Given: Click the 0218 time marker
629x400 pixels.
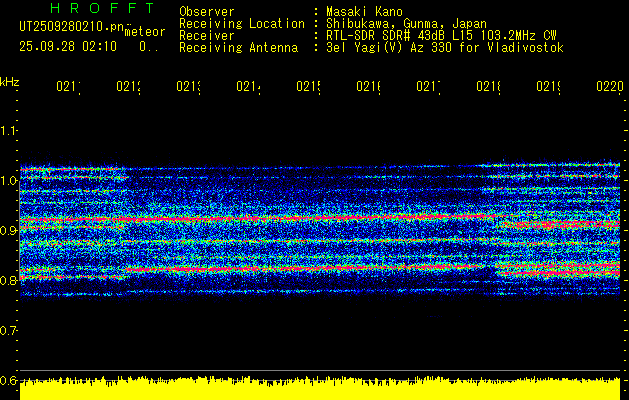Looking at the screenshot, I should point(489,86).
